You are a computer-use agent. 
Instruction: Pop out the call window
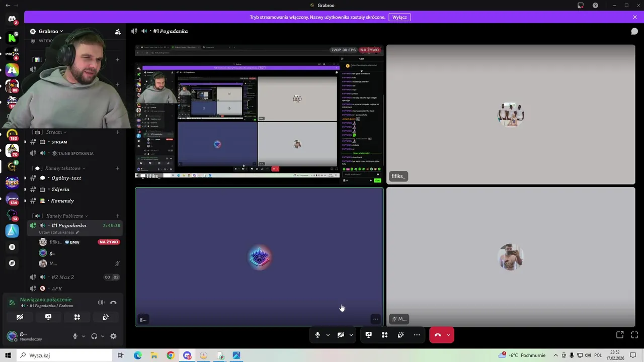point(620,335)
